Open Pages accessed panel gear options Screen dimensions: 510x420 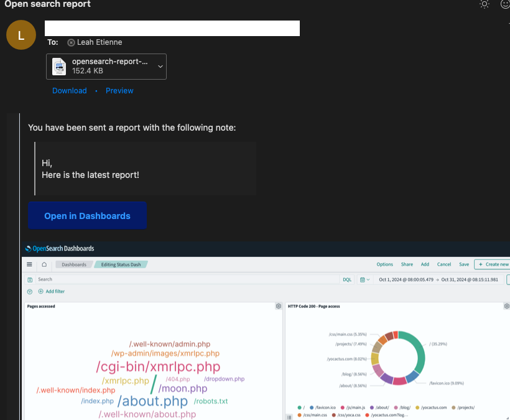click(279, 306)
